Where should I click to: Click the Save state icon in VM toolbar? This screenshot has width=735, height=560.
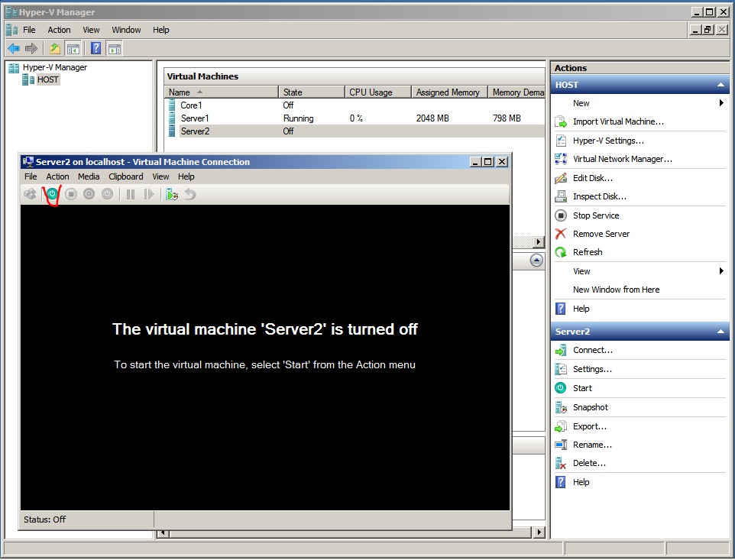point(107,194)
